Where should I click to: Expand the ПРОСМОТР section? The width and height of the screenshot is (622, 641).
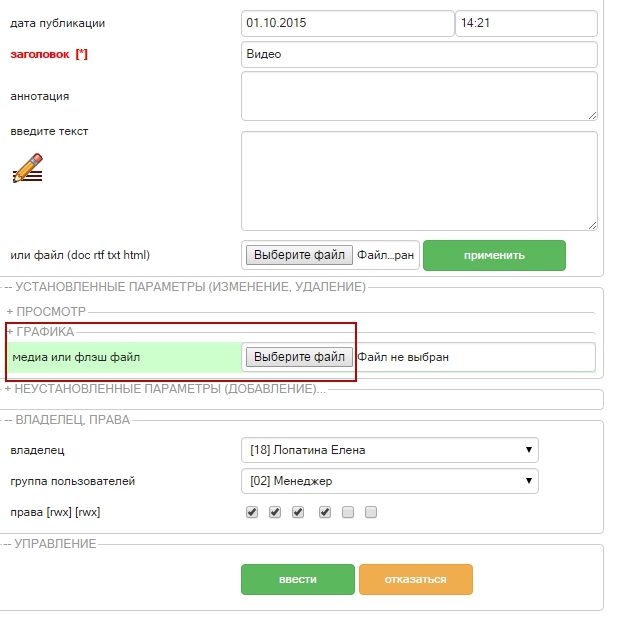tap(46, 312)
